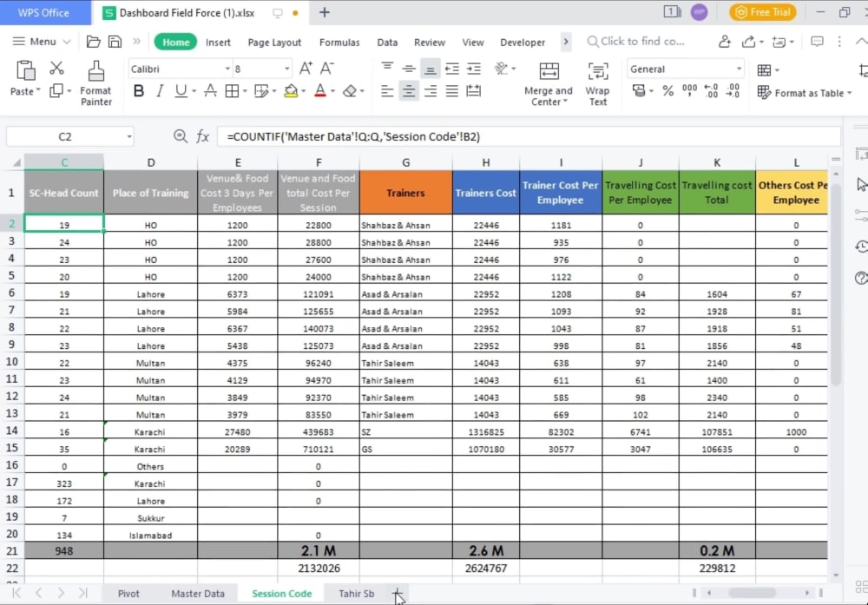Align text right horizontally

coord(431,91)
